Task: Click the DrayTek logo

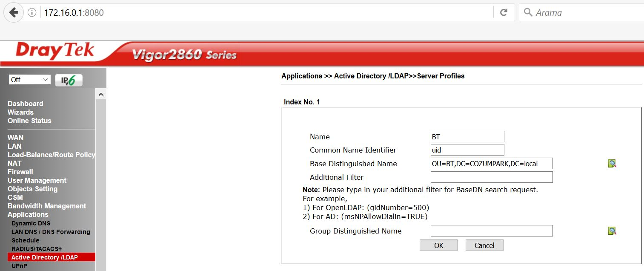Action: pos(54,52)
